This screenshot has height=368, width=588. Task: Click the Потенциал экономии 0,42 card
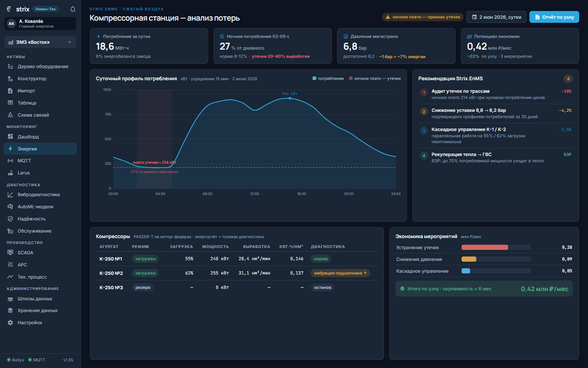coord(520,46)
